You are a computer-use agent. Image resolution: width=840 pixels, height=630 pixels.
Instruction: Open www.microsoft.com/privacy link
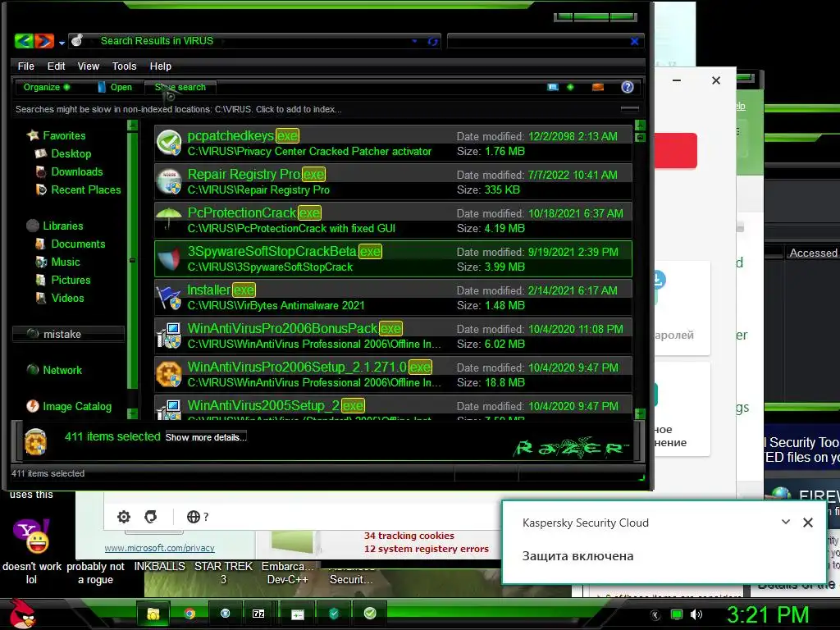coord(160,549)
